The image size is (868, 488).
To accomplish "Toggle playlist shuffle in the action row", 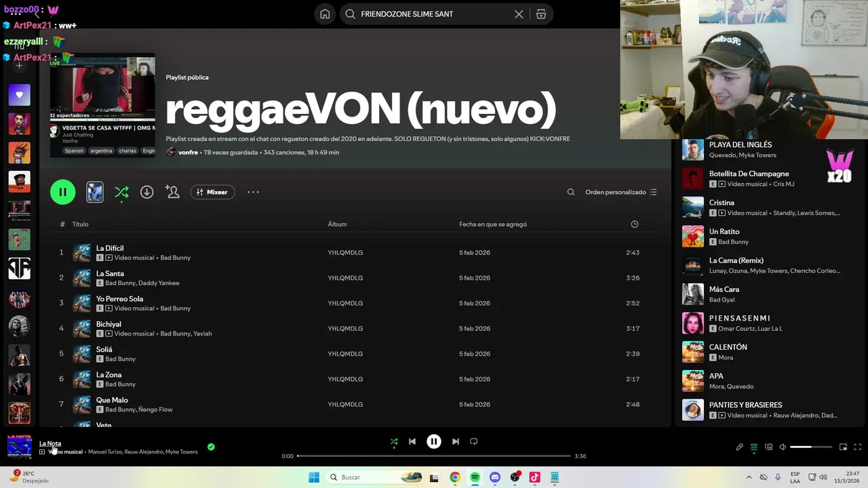I will tap(121, 192).
